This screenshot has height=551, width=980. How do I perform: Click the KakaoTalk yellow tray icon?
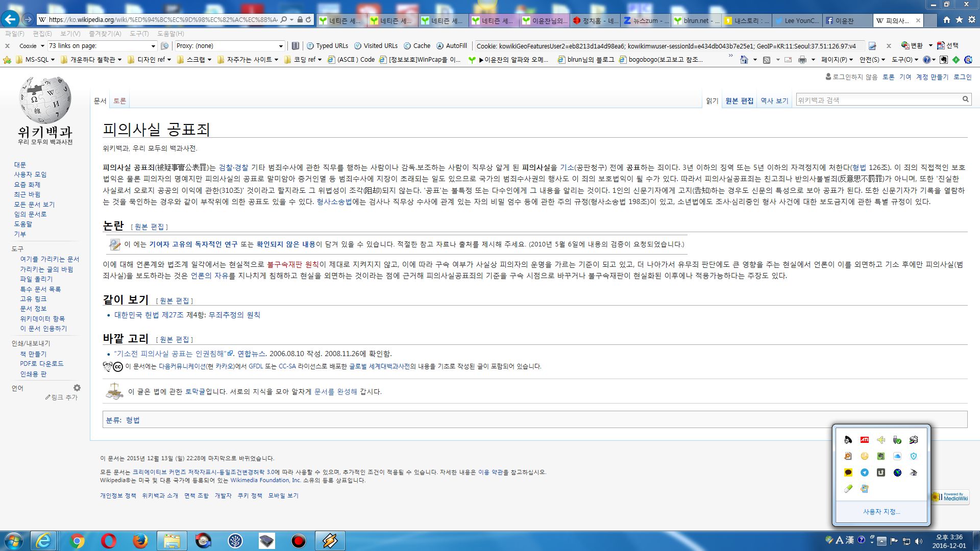click(848, 472)
